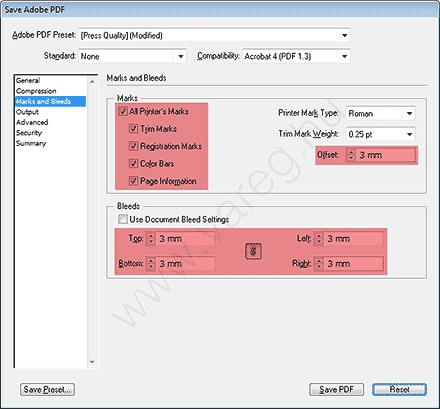Click the Save PDF button
Viewport: 440px width, 409px height.
click(x=336, y=389)
